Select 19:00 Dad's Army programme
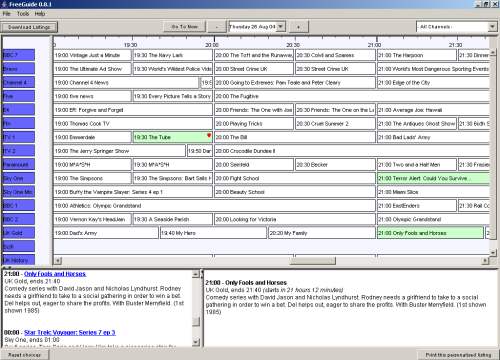Viewport: 500px width, 360px height. 106,233
